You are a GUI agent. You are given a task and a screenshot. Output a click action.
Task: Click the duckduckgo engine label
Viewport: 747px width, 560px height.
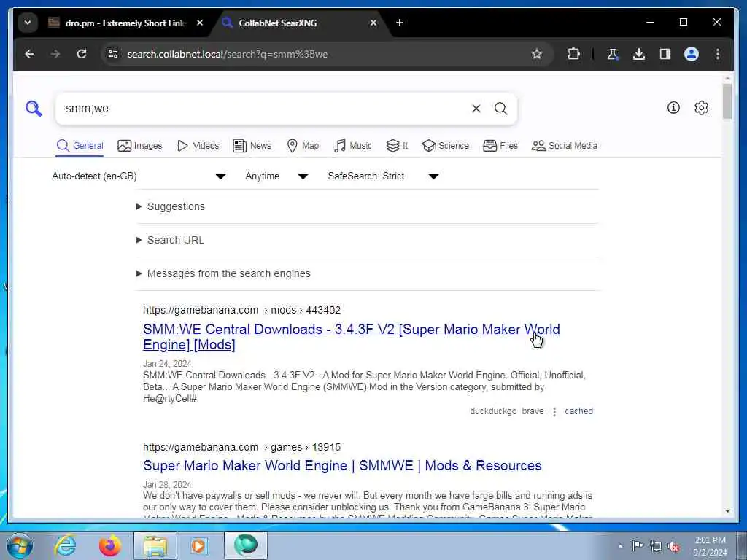click(x=493, y=411)
